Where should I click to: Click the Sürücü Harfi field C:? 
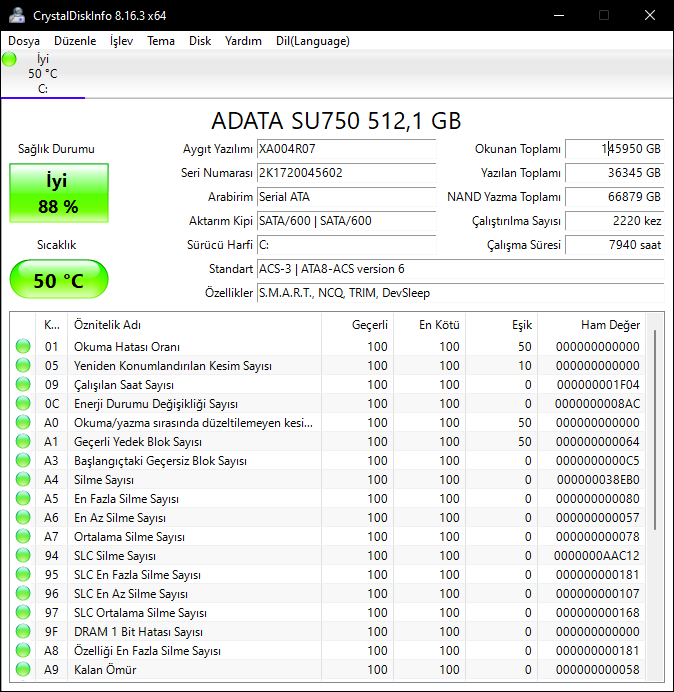tap(346, 245)
